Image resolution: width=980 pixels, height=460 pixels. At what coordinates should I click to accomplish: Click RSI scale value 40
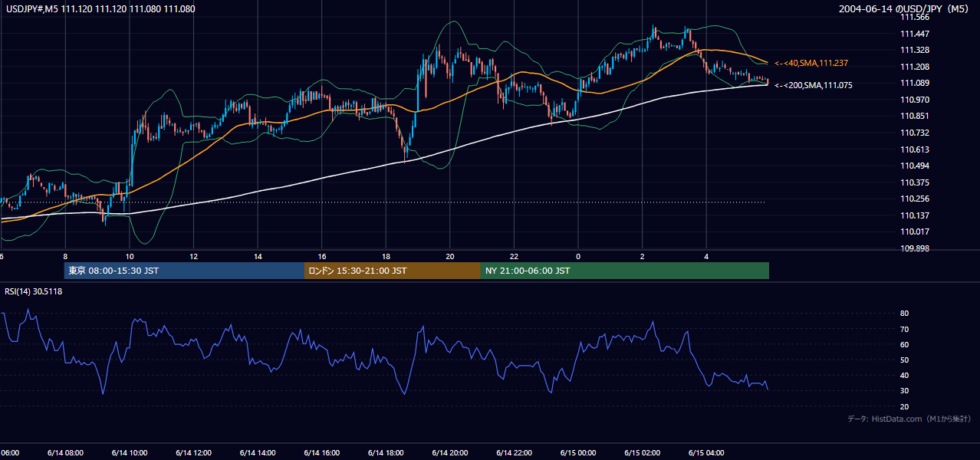(x=905, y=375)
